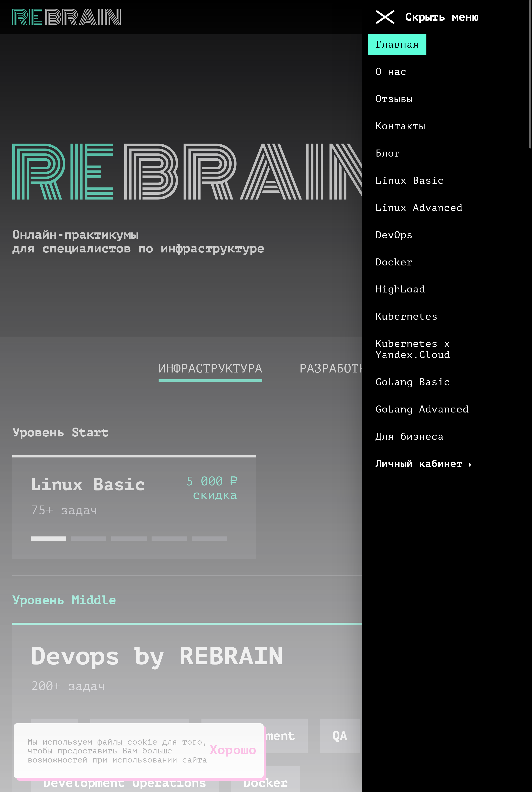
Task: Accept cookies with Хорошо button
Action: [x=233, y=750]
